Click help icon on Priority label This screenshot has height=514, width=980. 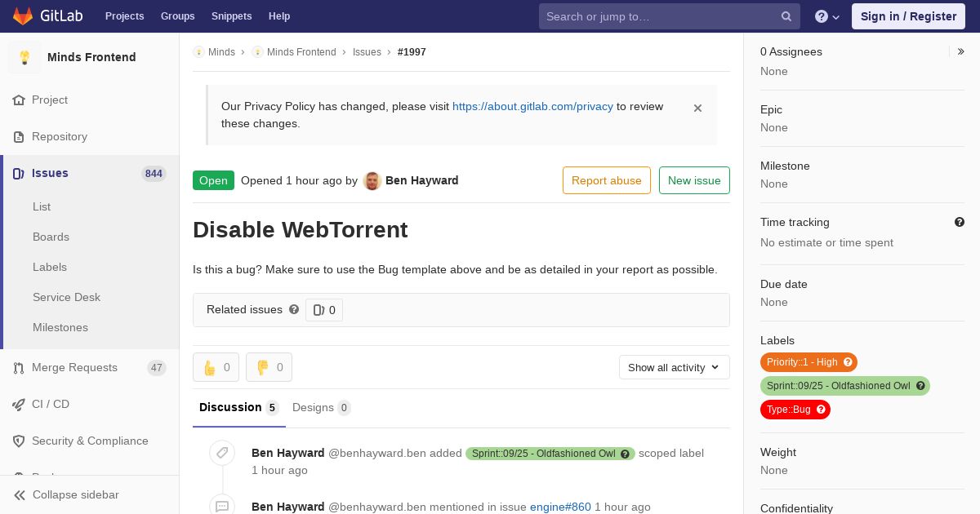coord(848,362)
